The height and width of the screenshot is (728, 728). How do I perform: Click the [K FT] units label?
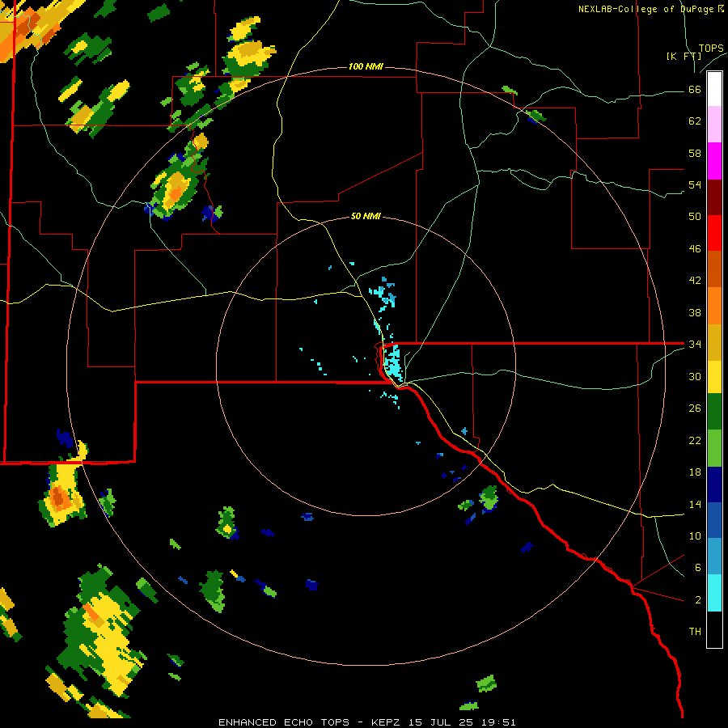pyautogui.click(x=684, y=56)
